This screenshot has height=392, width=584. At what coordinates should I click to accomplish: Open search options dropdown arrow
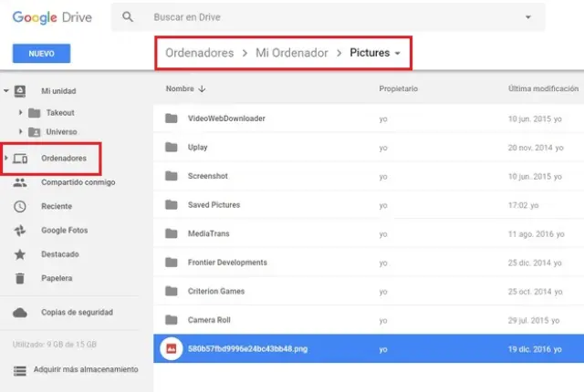coord(527,17)
